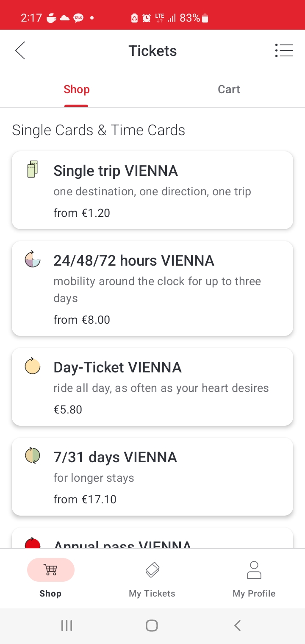This screenshot has height=644, width=305.
Task: Choose 24/48/72 hours VIENNA card
Action: [x=152, y=289]
